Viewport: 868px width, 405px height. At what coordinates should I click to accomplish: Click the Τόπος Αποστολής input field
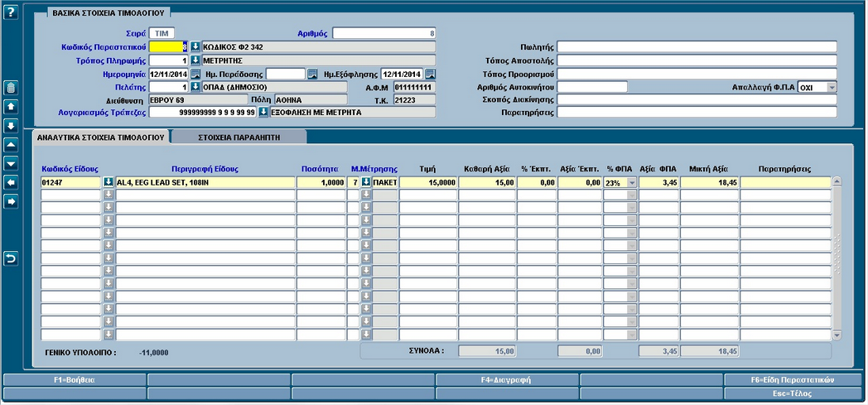coord(697,60)
